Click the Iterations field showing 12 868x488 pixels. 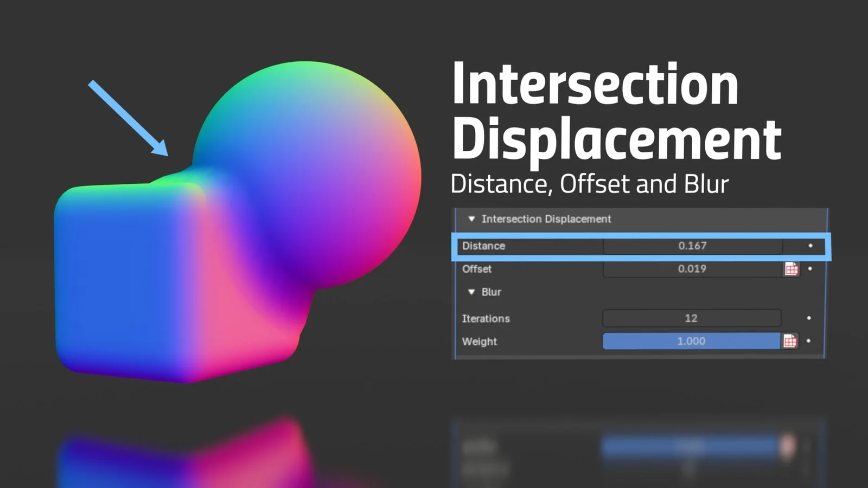[x=692, y=318]
